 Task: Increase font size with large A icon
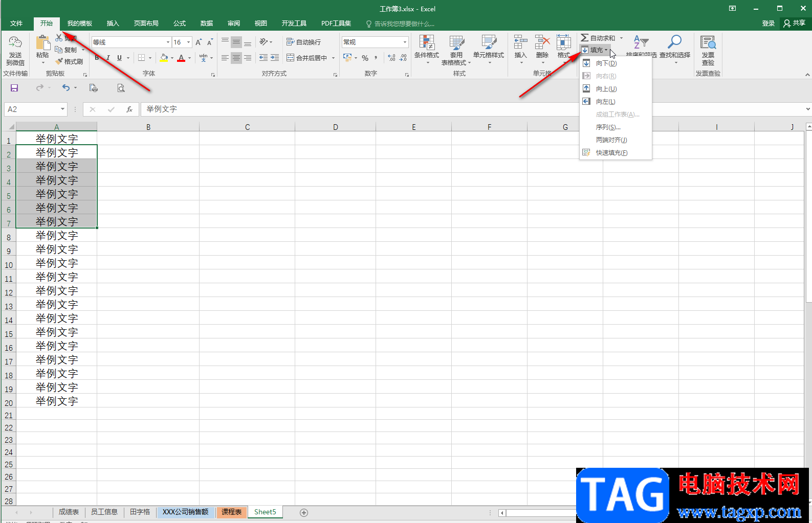(199, 42)
